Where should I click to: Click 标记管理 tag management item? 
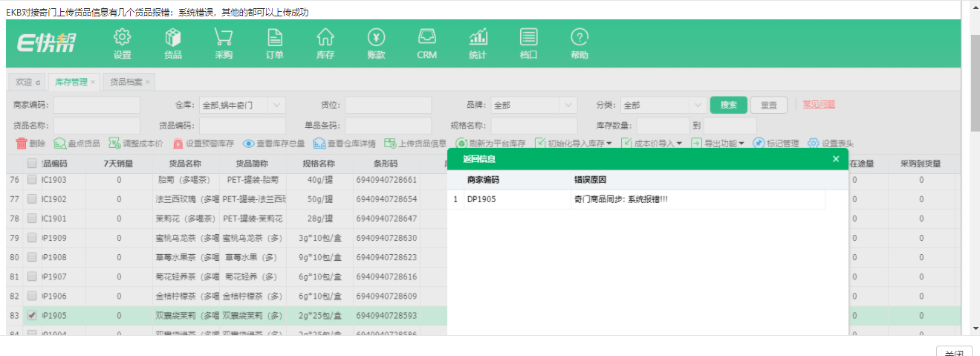pos(776,143)
